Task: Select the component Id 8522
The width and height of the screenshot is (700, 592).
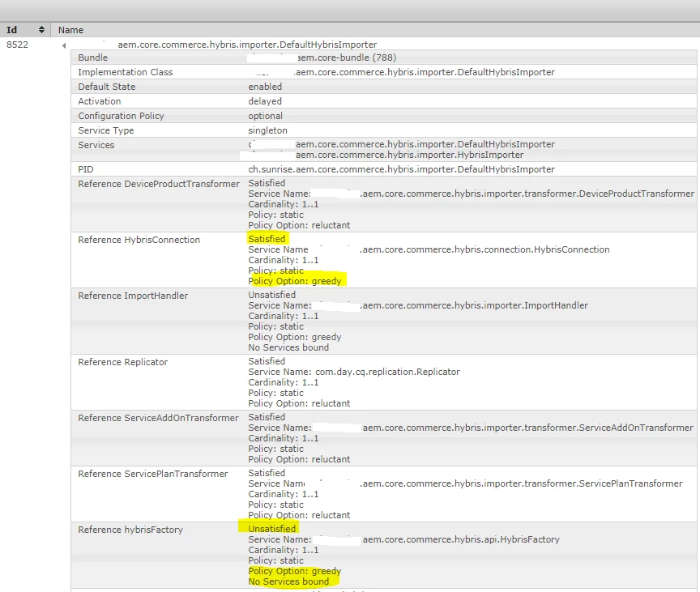Action: tap(17, 45)
